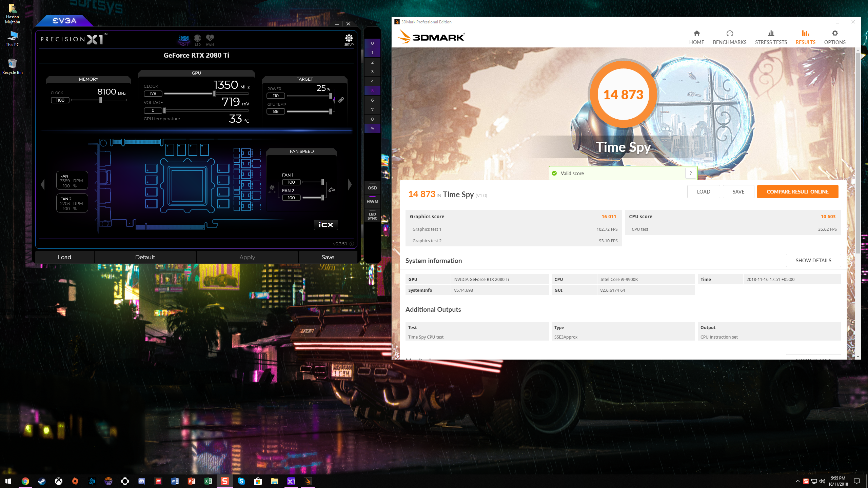Click the iCX button

[x=326, y=225]
